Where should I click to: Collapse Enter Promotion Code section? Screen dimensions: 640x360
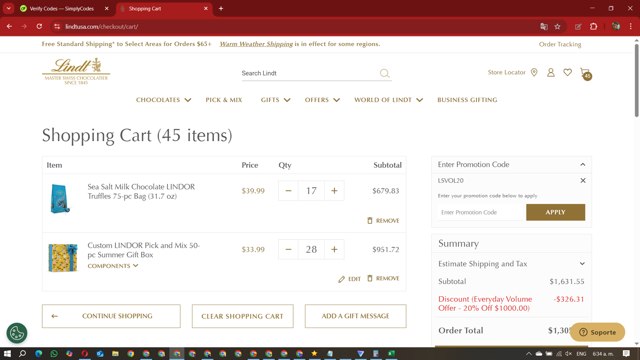click(x=582, y=164)
